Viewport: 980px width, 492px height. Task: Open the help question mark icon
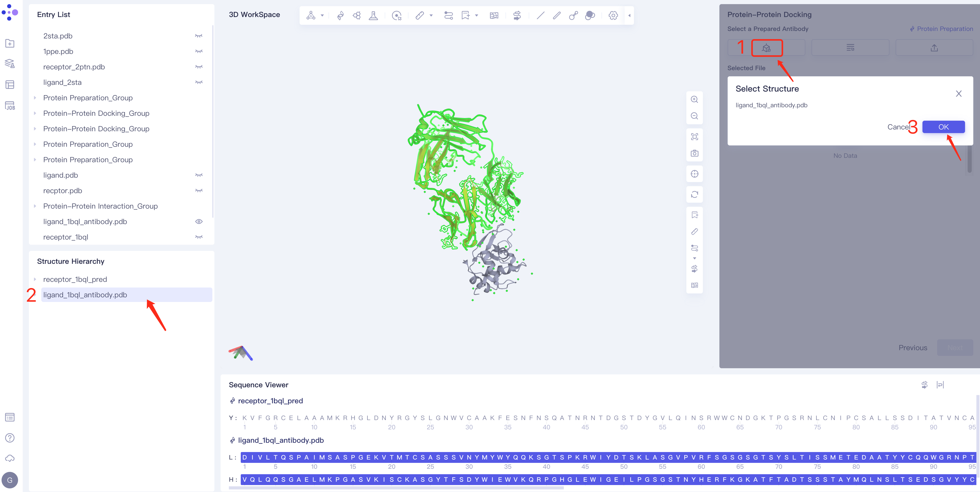(x=10, y=438)
